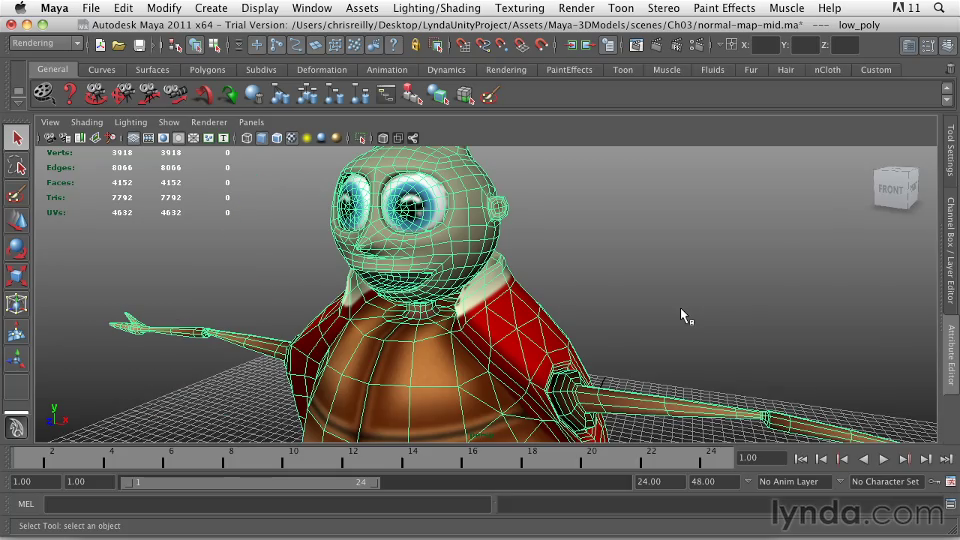Click the lock selection padlock icon
The height and width of the screenshot is (540, 960).
[x=416, y=45]
